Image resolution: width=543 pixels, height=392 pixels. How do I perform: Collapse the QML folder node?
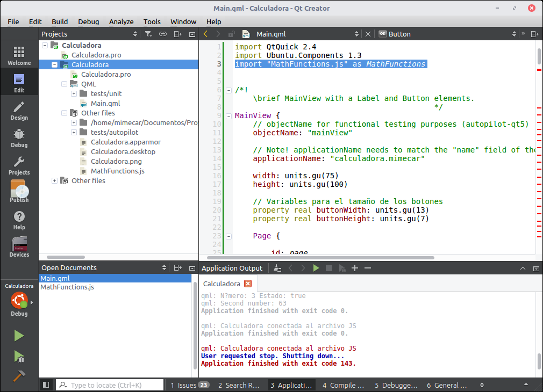pyautogui.click(x=64, y=84)
